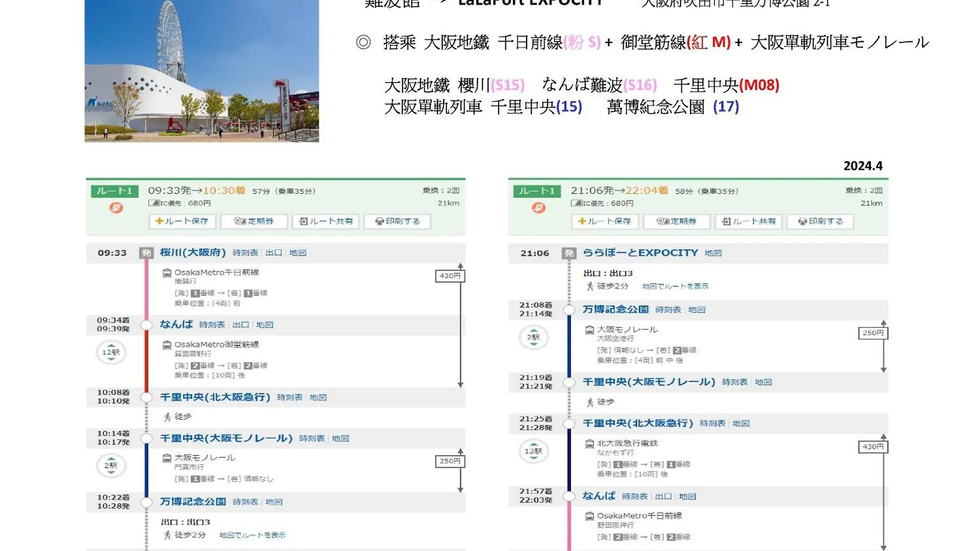Open 時刻表 for 万博記念公園 at 10:22

245,502
